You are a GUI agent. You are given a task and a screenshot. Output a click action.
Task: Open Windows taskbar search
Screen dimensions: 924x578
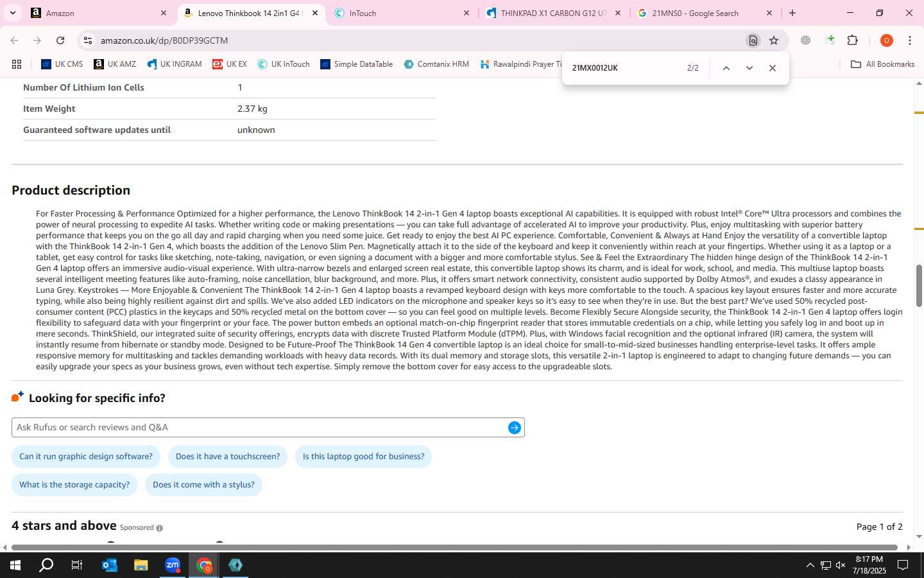point(46,565)
